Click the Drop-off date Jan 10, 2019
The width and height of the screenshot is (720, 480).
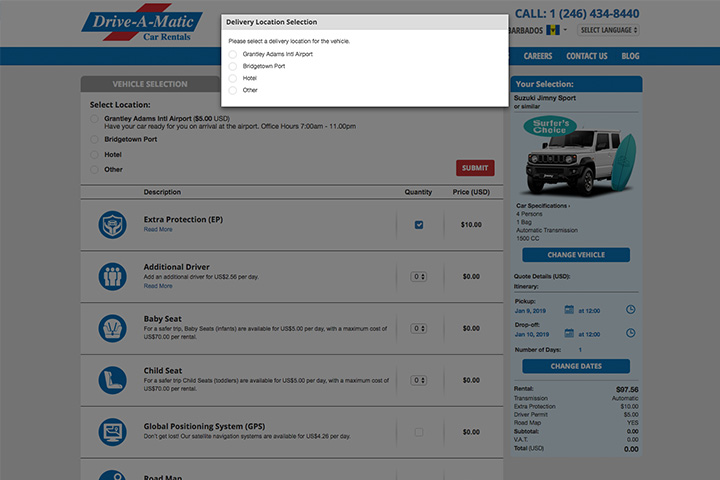[532, 334]
